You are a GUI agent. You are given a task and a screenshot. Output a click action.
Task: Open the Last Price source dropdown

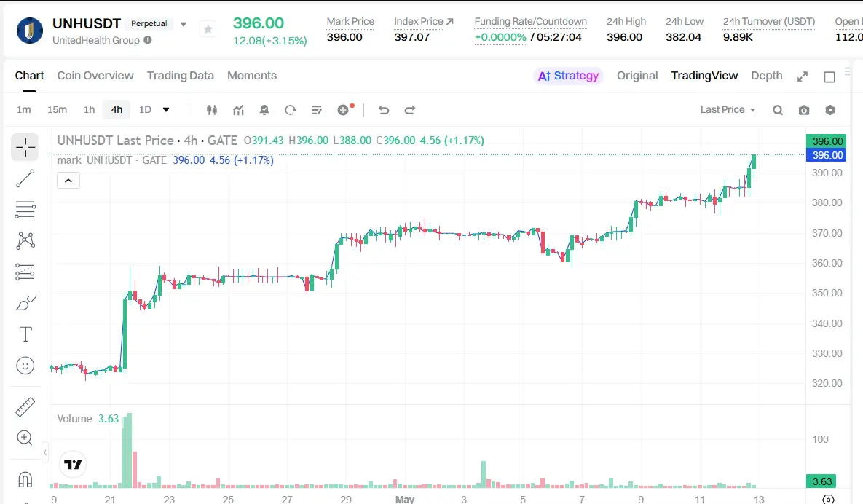(x=728, y=109)
